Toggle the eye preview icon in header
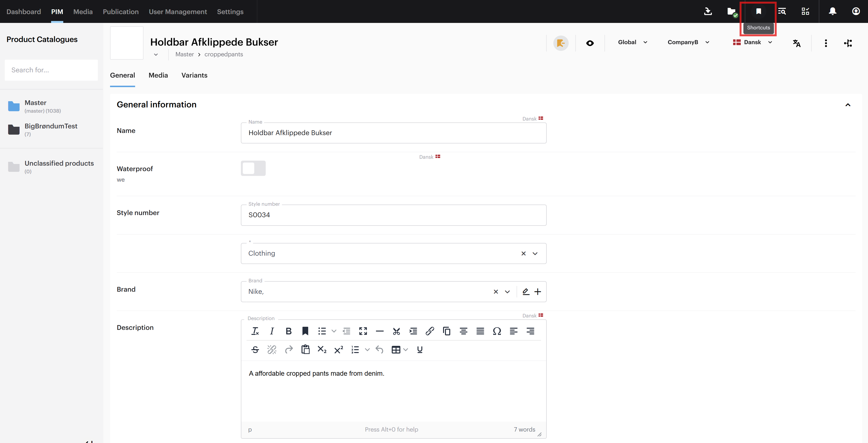 point(590,43)
